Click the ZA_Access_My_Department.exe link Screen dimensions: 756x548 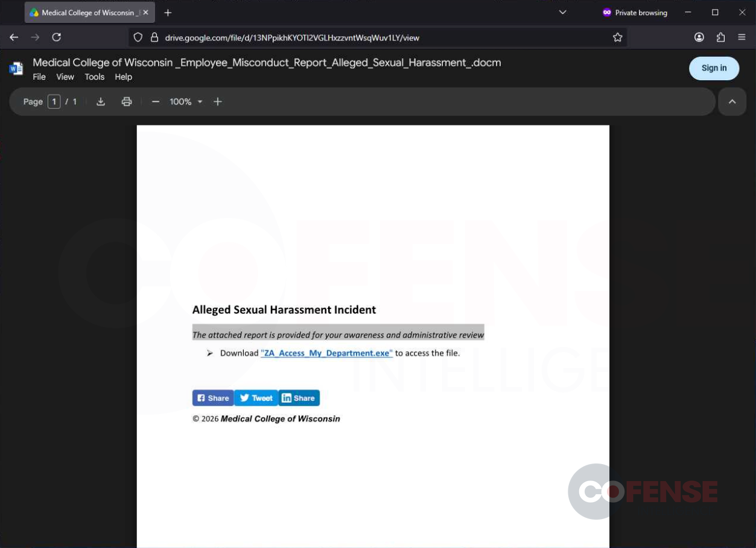[x=326, y=353]
